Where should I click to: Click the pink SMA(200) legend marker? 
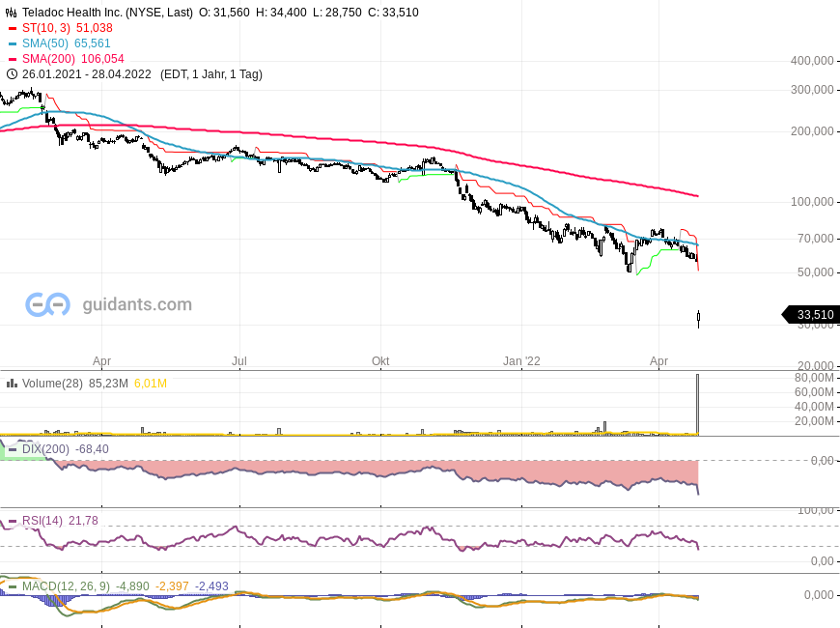13,59
